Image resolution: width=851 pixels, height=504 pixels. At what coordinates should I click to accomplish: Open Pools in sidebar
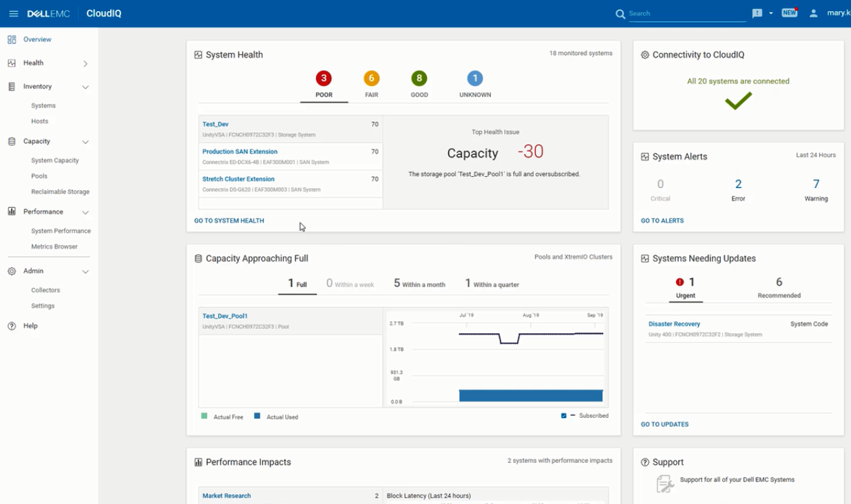pyautogui.click(x=39, y=176)
